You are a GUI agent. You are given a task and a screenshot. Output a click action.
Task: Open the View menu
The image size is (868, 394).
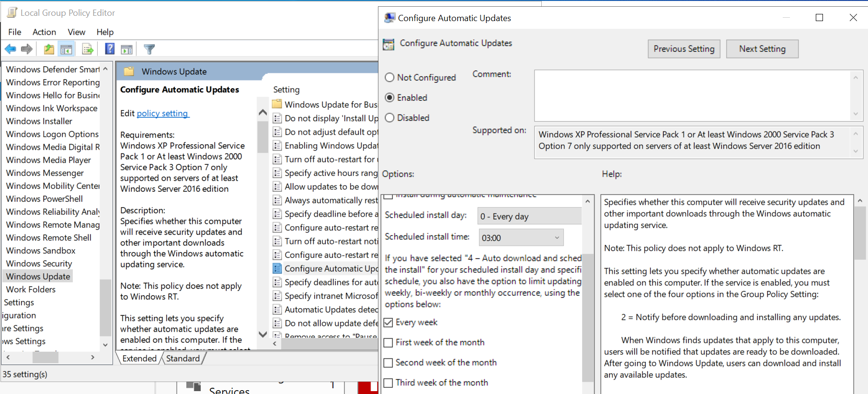pos(77,32)
